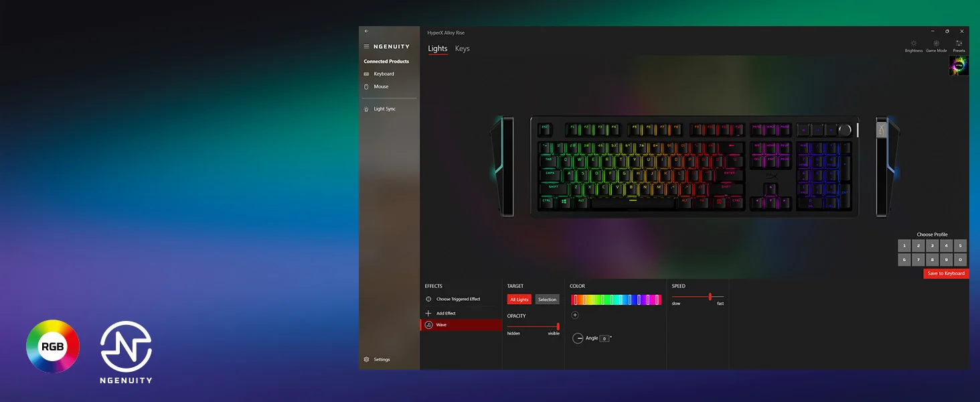Image resolution: width=980 pixels, height=402 pixels.
Task: Open the Brightness control
Action: [914, 46]
